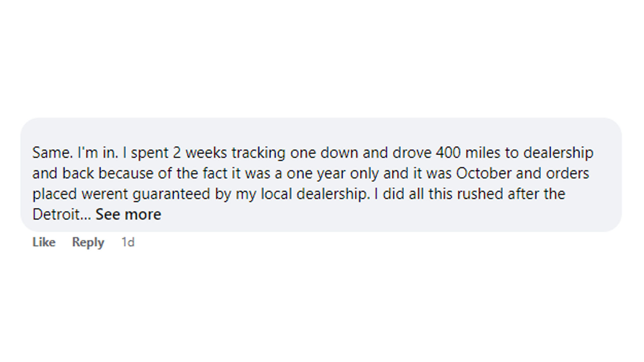Click the word "weeks" in the comment
Viewport: 644px width, 362px height.
click(206, 153)
